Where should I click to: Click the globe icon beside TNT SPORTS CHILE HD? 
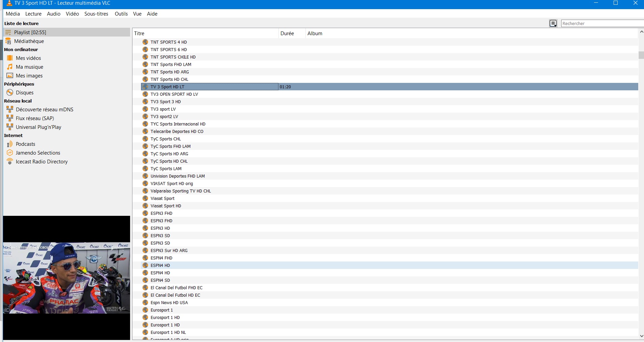pyautogui.click(x=145, y=57)
